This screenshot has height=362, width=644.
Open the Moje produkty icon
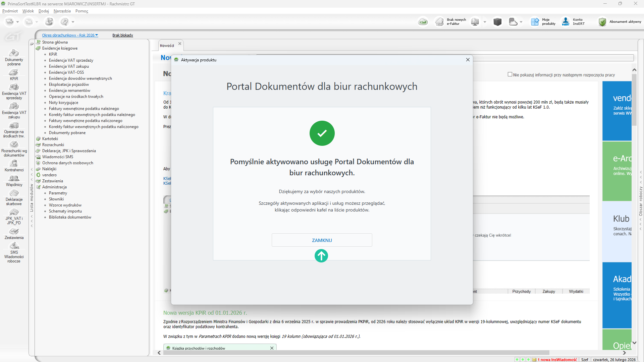click(x=535, y=22)
